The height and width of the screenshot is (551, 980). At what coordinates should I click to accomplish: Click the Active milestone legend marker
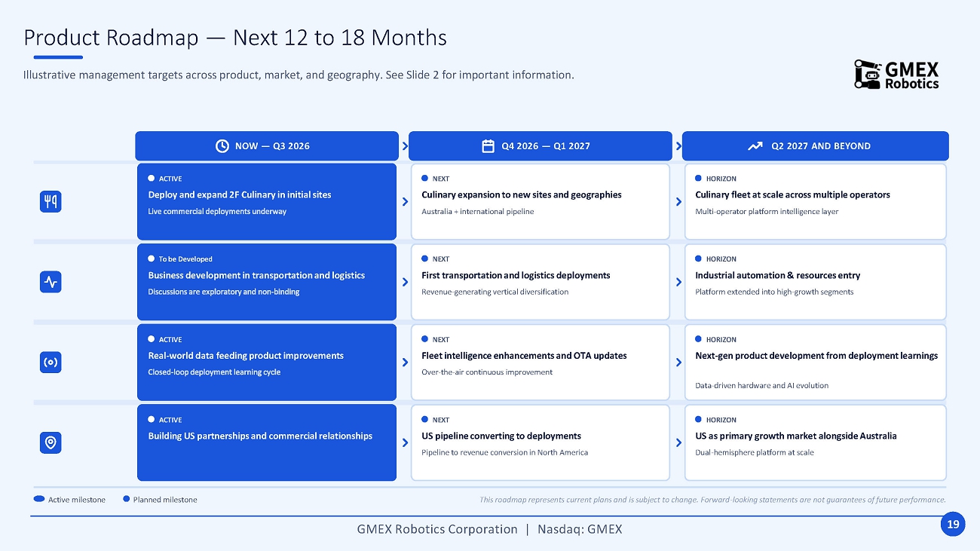39,499
